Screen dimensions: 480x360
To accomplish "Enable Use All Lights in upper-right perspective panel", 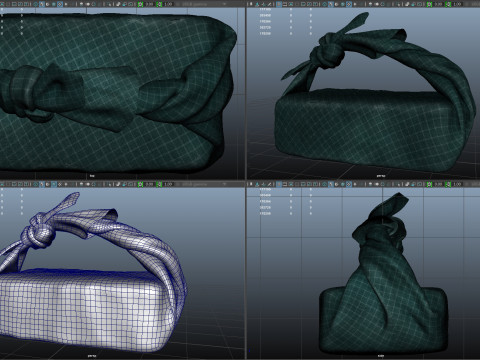I will (x=355, y=4).
